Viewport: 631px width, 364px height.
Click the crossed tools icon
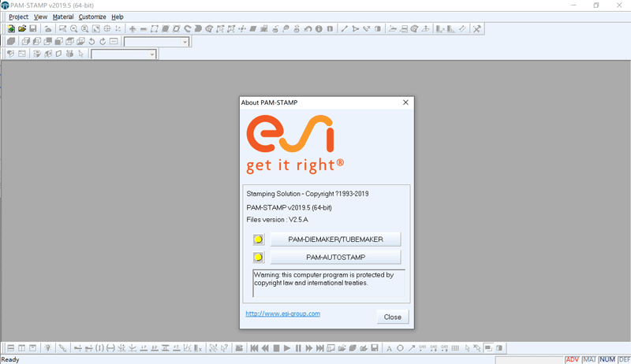click(x=477, y=29)
